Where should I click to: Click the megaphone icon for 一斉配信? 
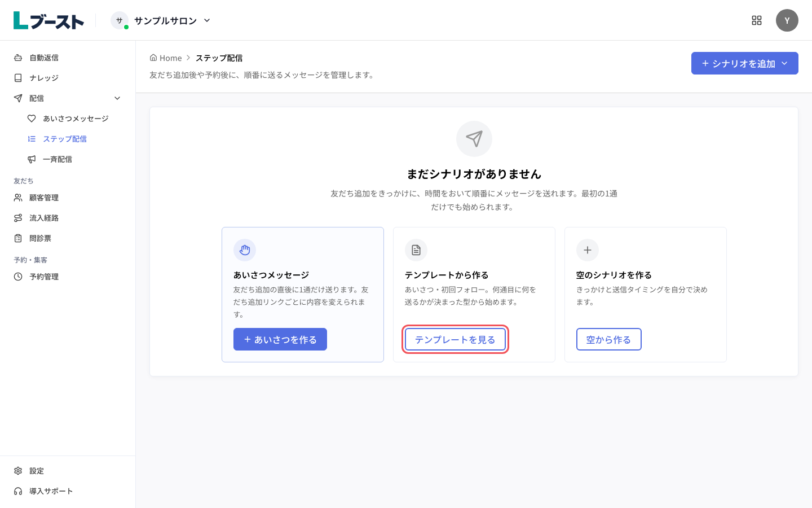pos(32,159)
